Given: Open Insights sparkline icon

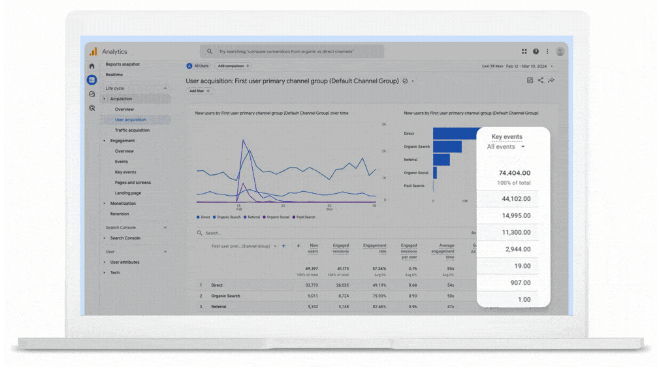Looking at the screenshot, I should 551,80.
